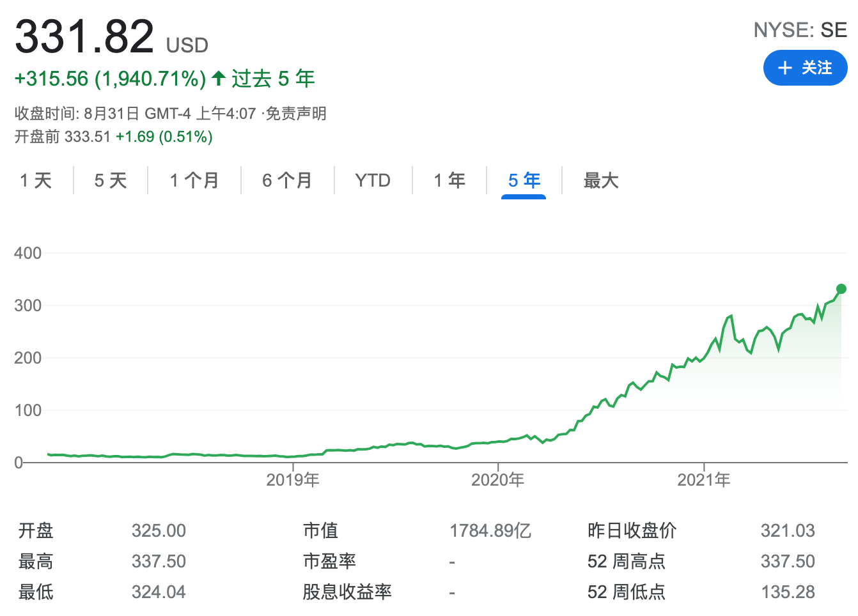Click the plus icon on the 关注 button
The image size is (858, 616).
pos(784,68)
